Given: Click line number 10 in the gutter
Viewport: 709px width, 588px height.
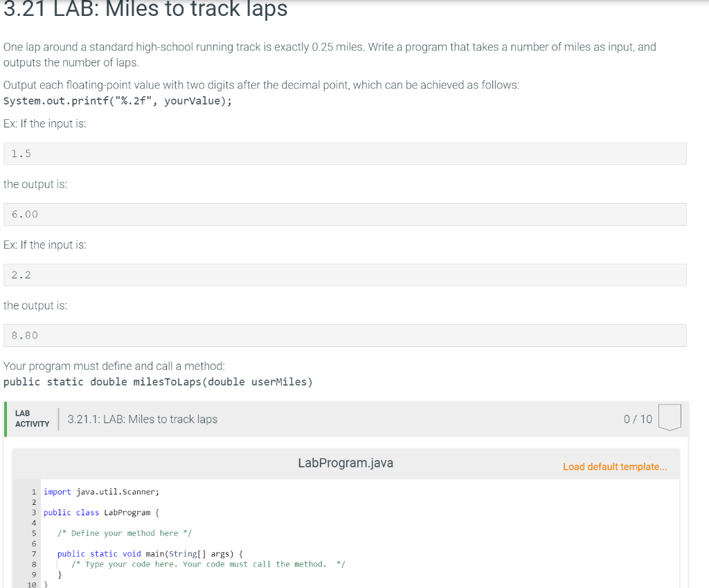Looking at the screenshot, I should coord(32,585).
